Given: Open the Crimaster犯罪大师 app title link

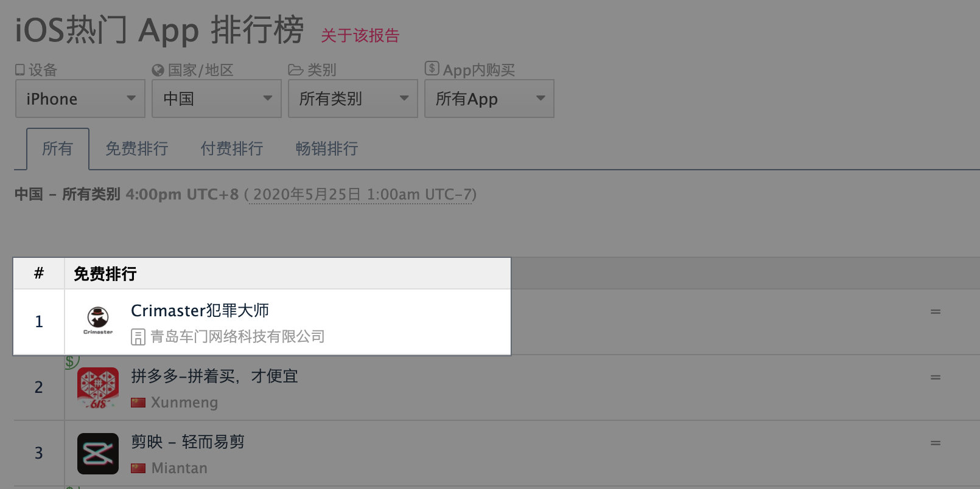Looking at the screenshot, I should pyautogui.click(x=200, y=311).
